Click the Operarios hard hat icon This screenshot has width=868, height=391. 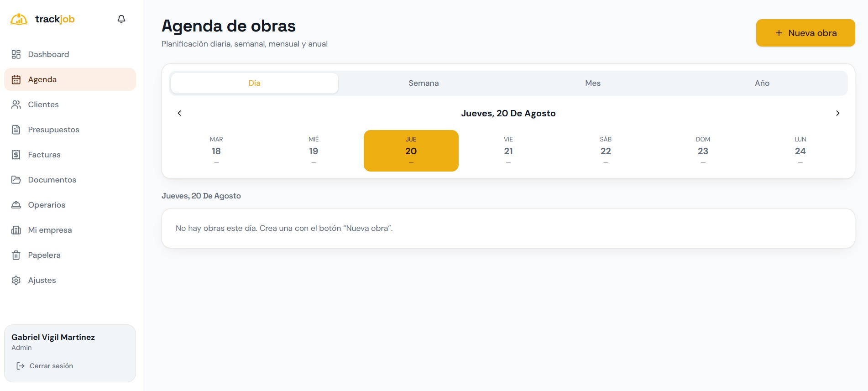(x=16, y=205)
